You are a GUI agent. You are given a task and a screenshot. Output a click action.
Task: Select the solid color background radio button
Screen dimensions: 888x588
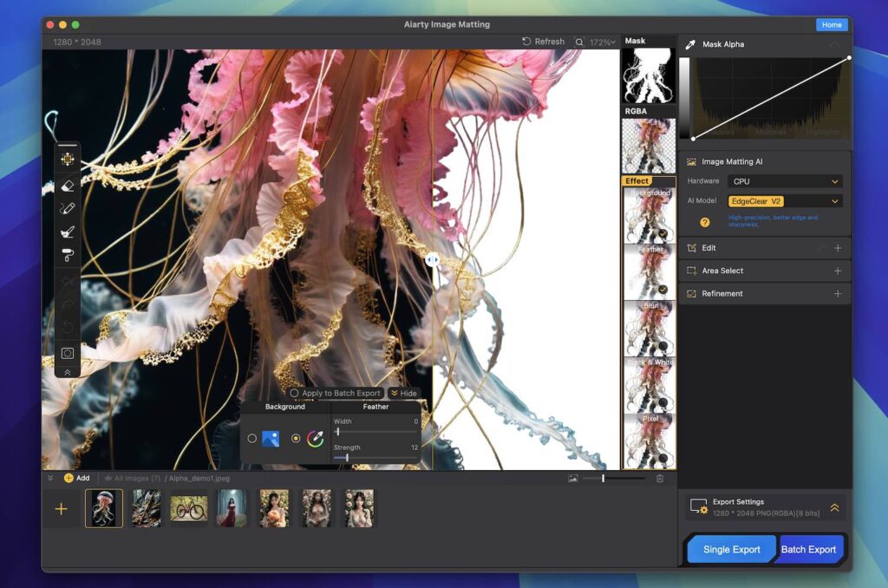(x=296, y=439)
